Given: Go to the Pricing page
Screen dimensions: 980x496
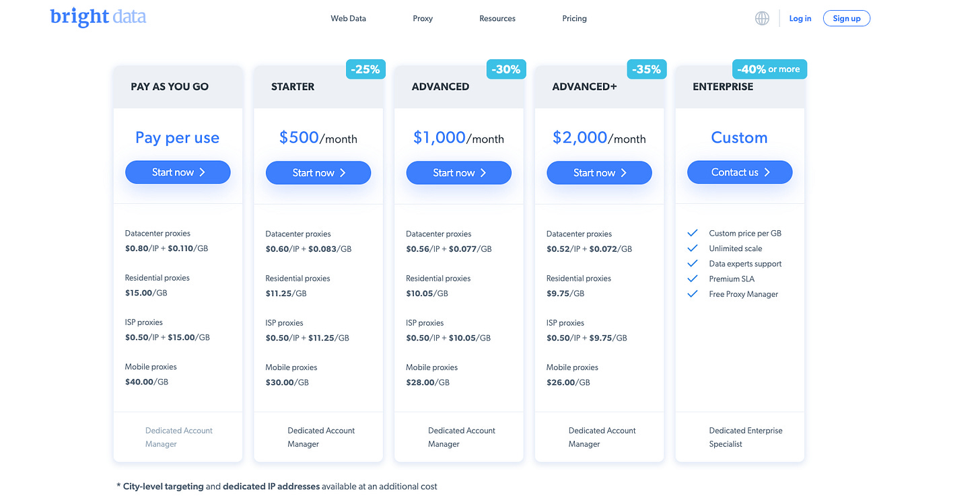Looking at the screenshot, I should coord(574,18).
